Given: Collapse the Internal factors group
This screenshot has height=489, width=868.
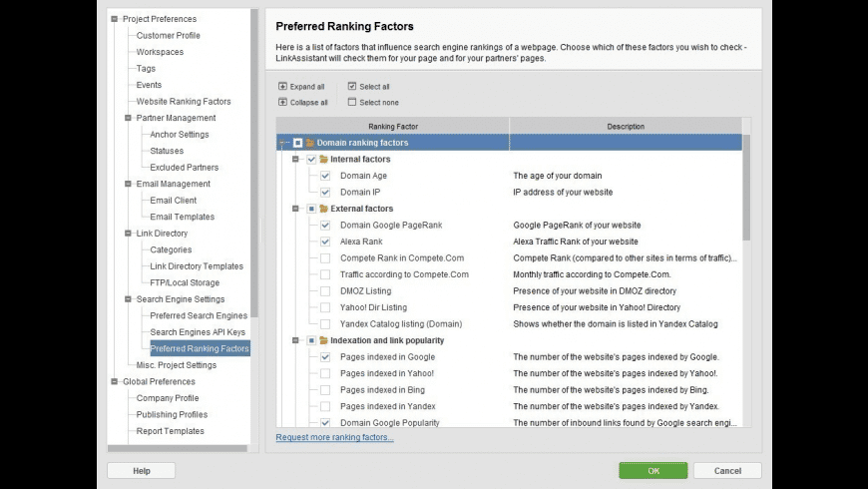Looking at the screenshot, I should click(x=296, y=160).
